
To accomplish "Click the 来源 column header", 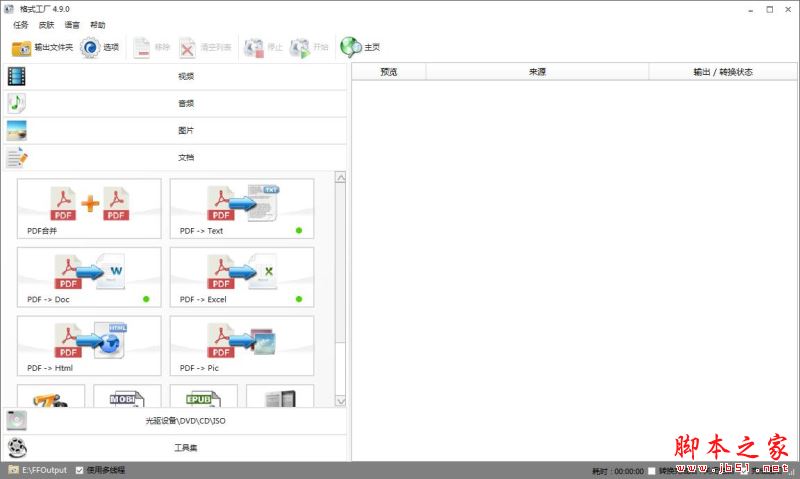I will point(537,72).
